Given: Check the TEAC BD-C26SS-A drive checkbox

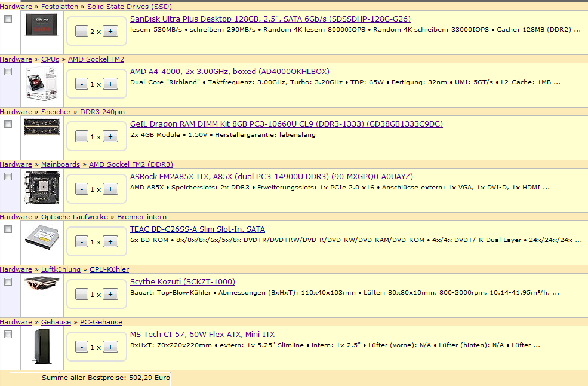Looking at the screenshot, I should 8,229.
